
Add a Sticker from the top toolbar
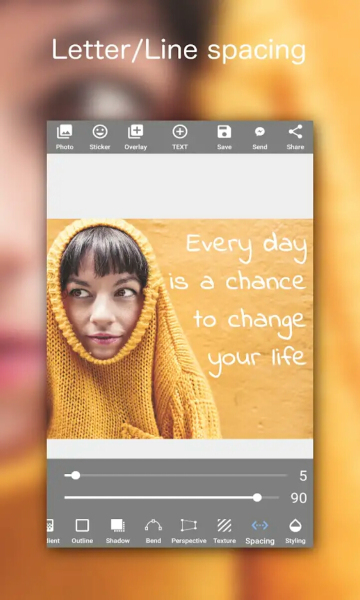100,137
